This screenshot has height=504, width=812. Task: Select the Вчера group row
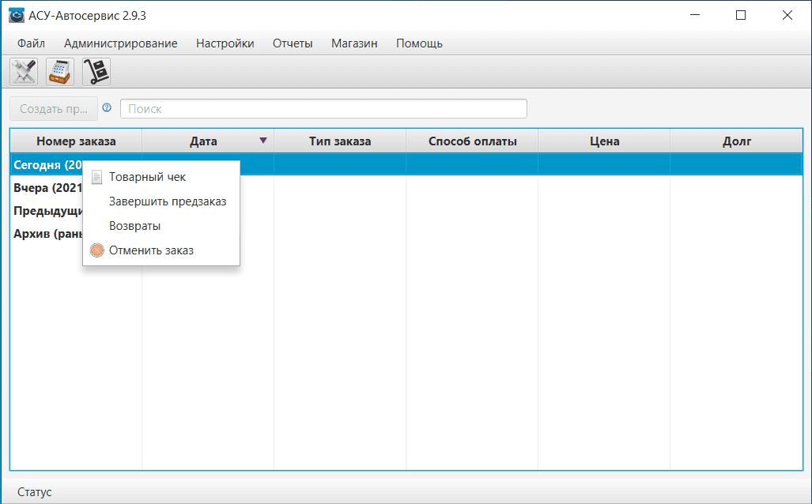click(x=406, y=187)
